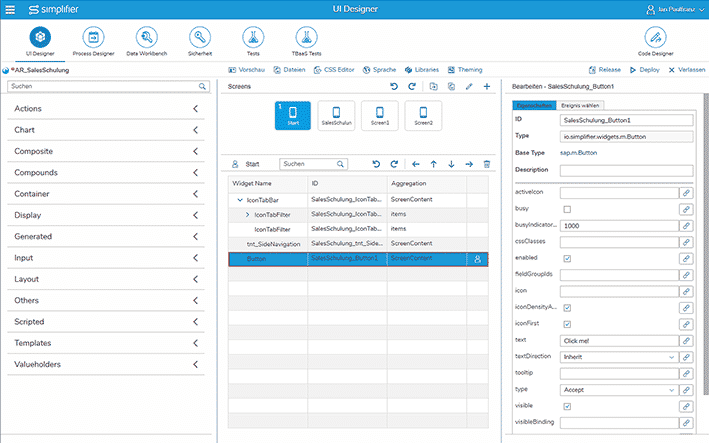Open the Code Designer module
The height and width of the screenshot is (443, 709).
pos(656,37)
